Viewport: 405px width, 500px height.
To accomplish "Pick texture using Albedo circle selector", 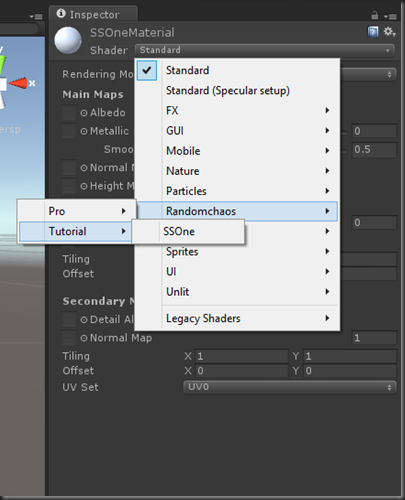I will coord(84,113).
